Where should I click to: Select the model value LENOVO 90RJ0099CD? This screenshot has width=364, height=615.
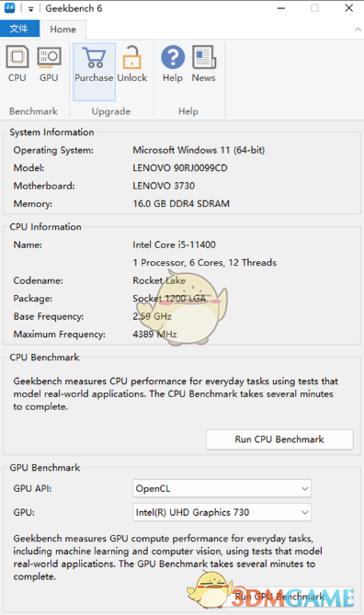coord(180,168)
